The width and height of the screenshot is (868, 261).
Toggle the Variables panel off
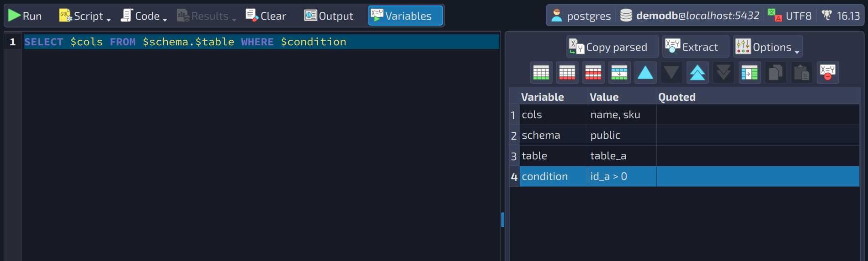(x=405, y=16)
